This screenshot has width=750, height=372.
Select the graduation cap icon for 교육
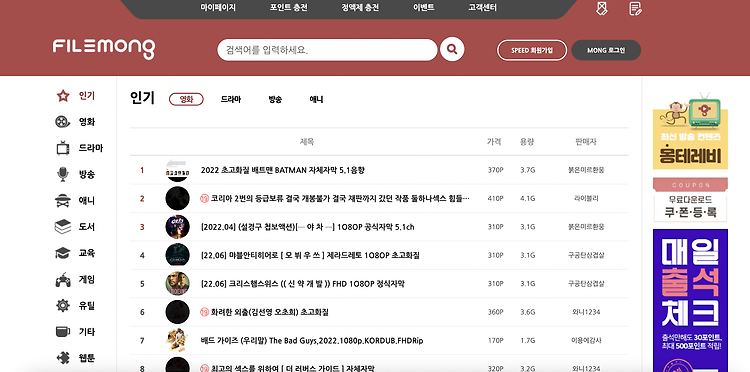[63, 253]
